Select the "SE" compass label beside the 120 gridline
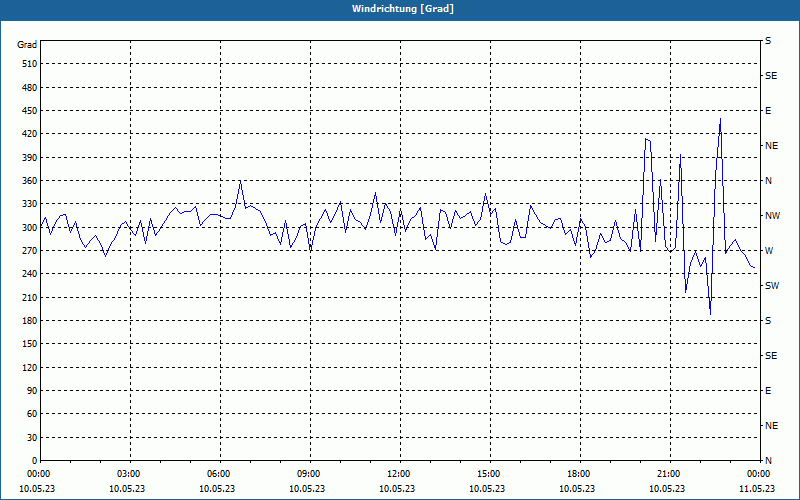 [x=771, y=356]
